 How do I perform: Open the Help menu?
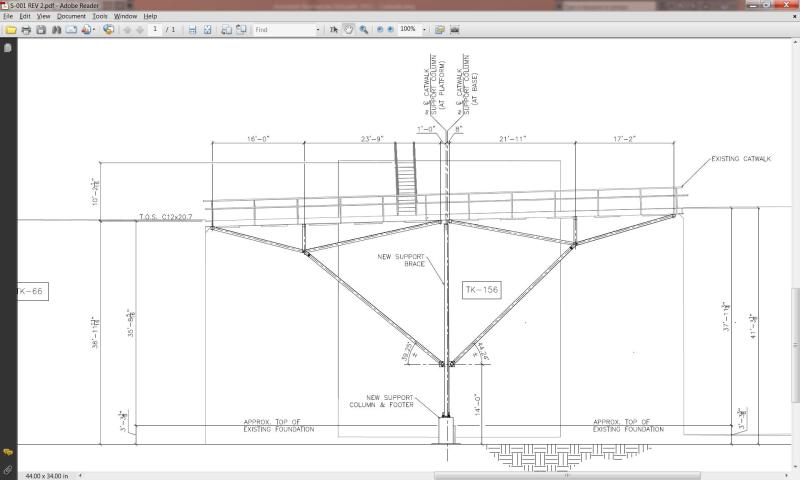pyautogui.click(x=150, y=16)
